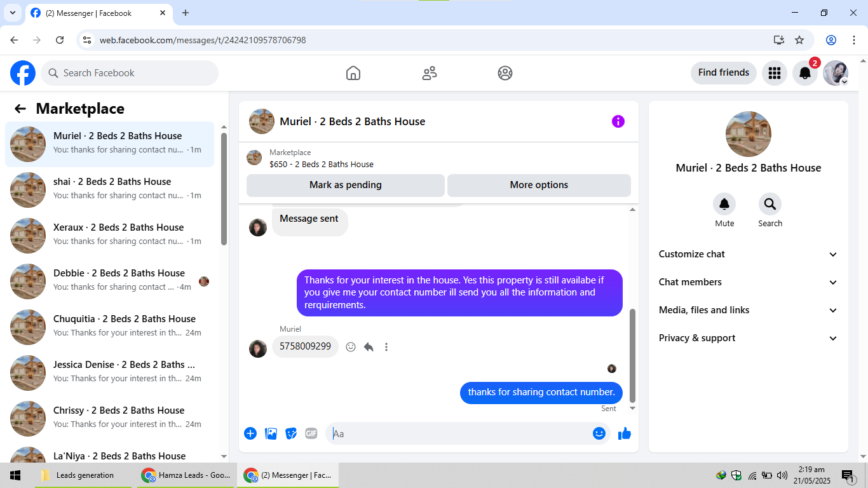Screen dimensions: 868x488
Task: Click the chat list scrollbar
Action: click(x=224, y=188)
